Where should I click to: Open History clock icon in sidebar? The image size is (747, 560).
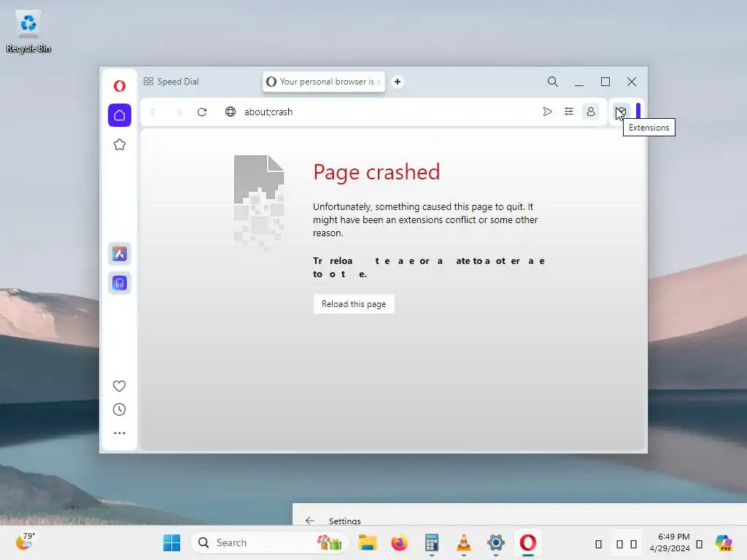pos(119,410)
